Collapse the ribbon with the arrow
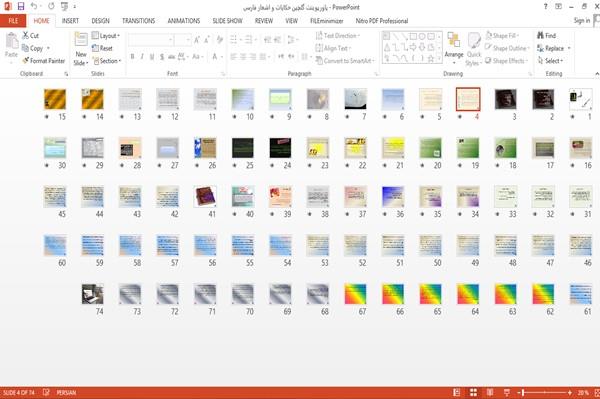 597,73
